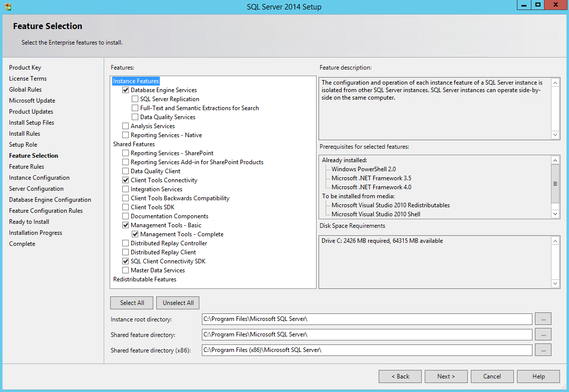Screen dimensions: 569x392
Task: Enable SQL Server Replication
Action: point(135,99)
